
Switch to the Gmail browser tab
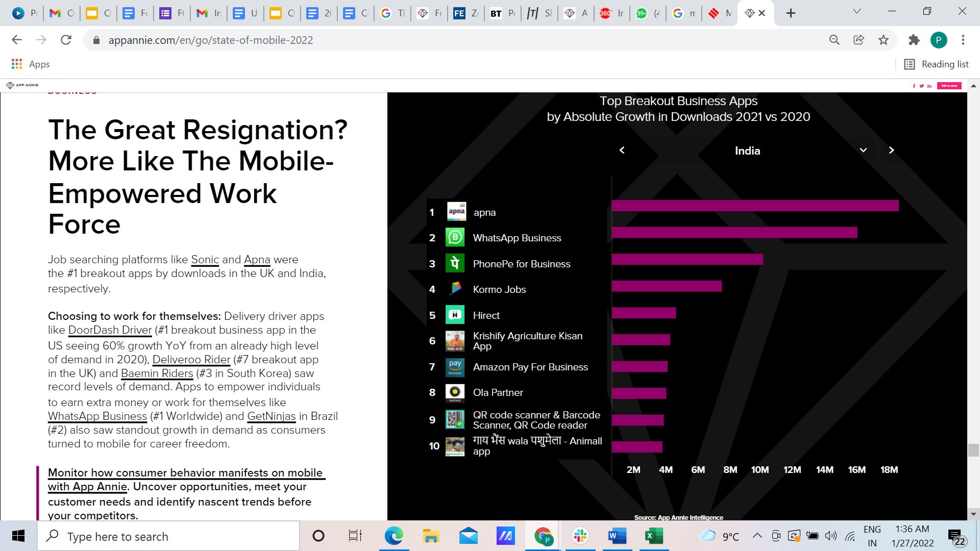coord(61,13)
